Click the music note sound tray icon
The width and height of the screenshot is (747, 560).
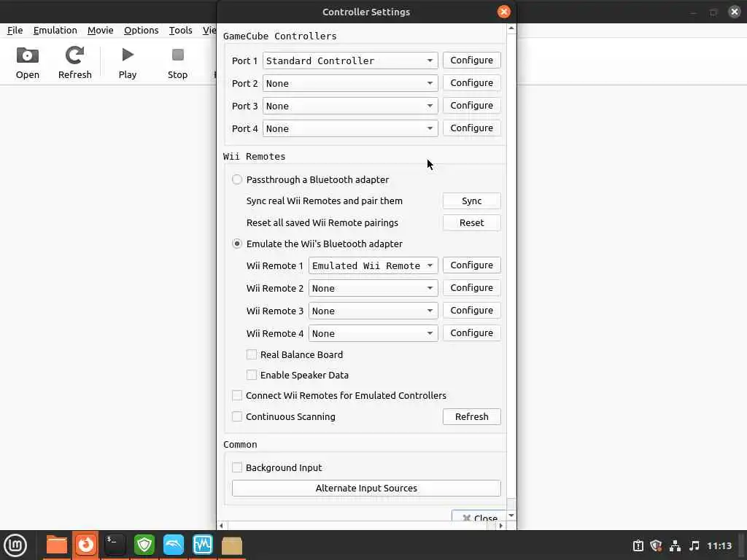click(x=694, y=545)
